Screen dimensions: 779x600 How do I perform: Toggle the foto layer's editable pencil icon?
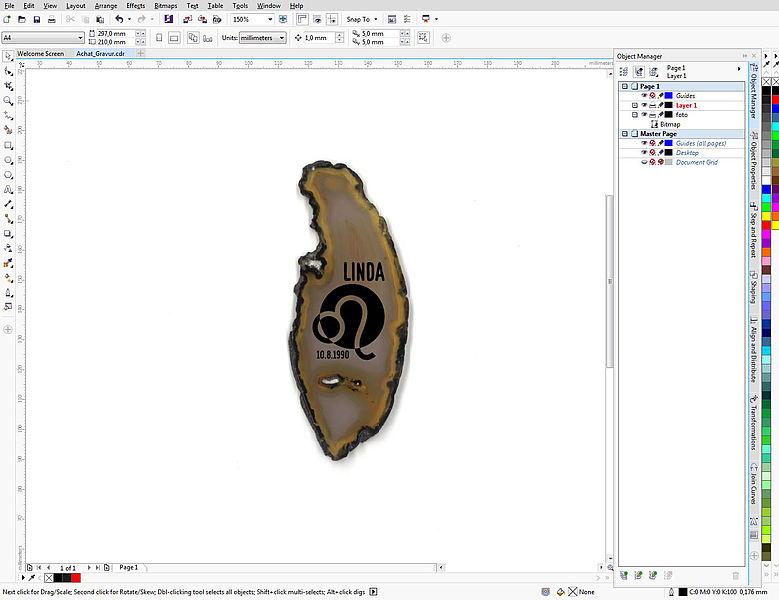(x=661, y=115)
